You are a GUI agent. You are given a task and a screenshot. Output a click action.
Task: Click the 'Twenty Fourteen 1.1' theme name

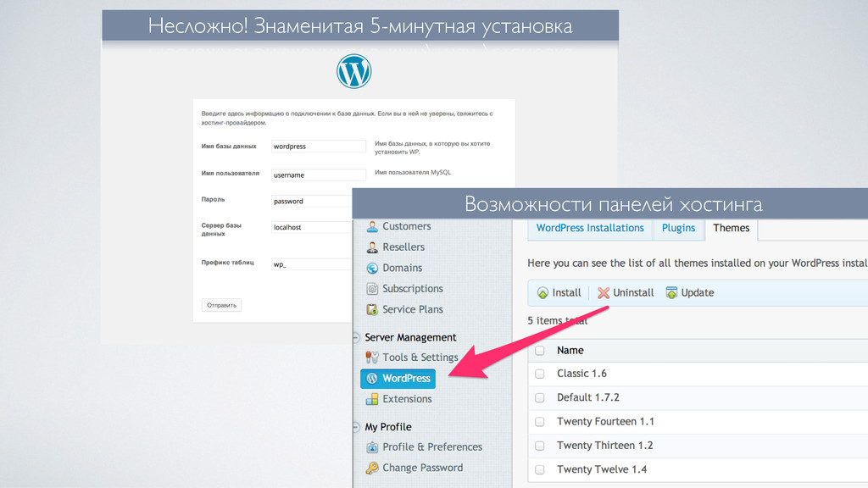[605, 422]
